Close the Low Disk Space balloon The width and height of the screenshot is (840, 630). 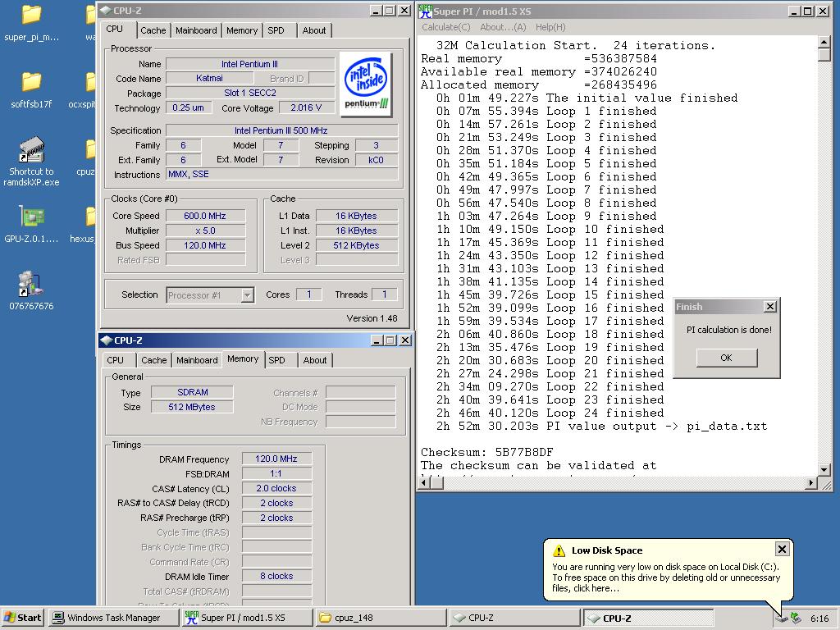point(782,549)
